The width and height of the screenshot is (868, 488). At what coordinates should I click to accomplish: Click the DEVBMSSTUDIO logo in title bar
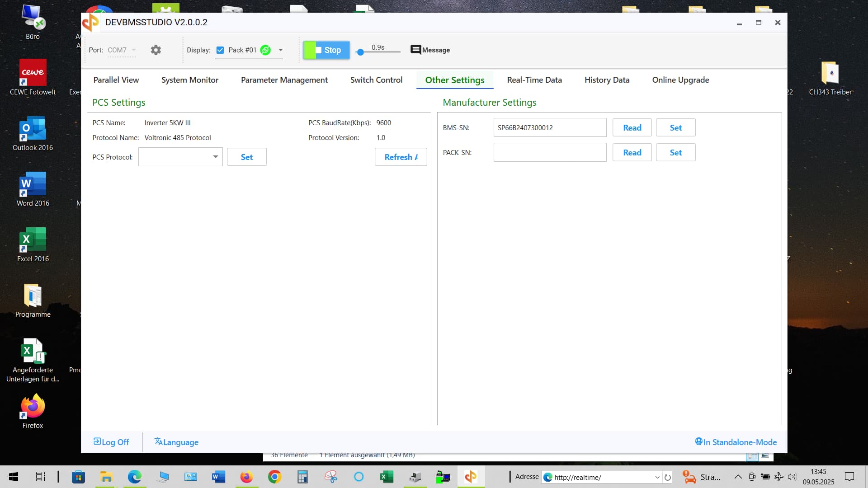(91, 22)
